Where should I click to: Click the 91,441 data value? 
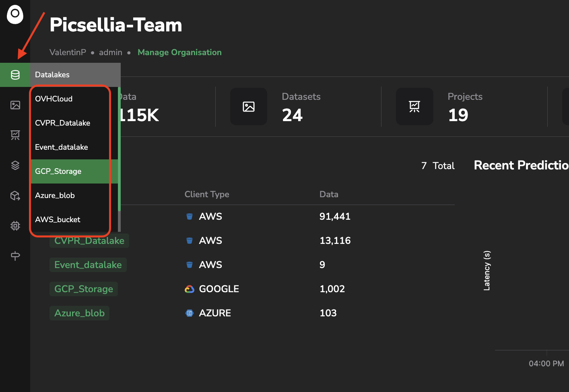coord(335,217)
